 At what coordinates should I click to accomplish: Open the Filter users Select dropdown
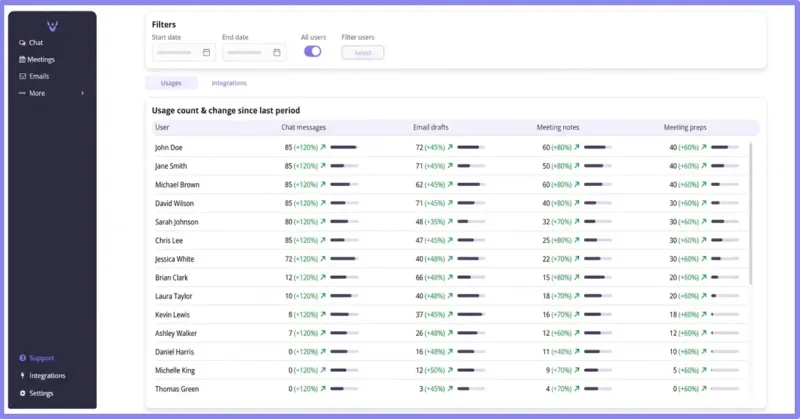click(x=363, y=53)
